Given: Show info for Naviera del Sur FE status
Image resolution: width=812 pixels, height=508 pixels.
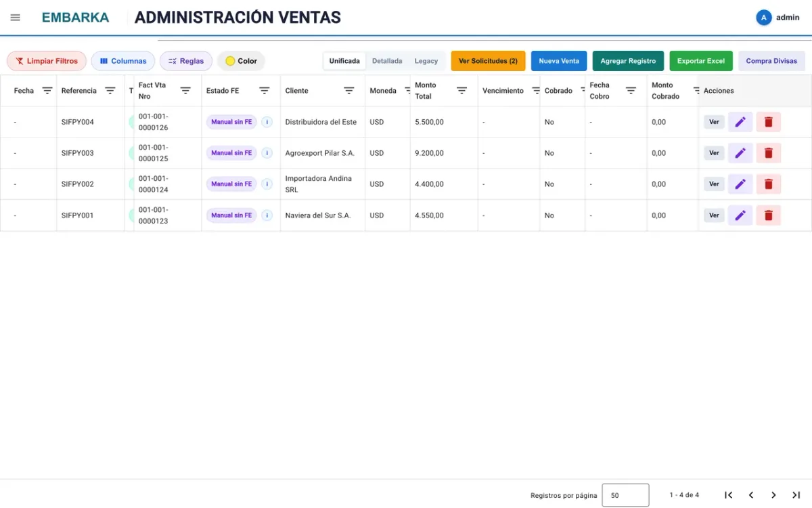Looking at the screenshot, I should pyautogui.click(x=267, y=215).
